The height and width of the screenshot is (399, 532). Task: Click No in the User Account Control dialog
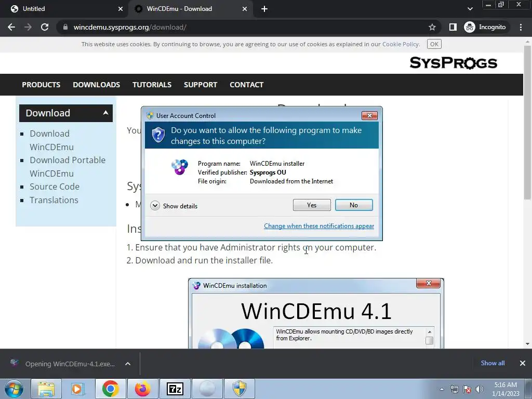353,205
